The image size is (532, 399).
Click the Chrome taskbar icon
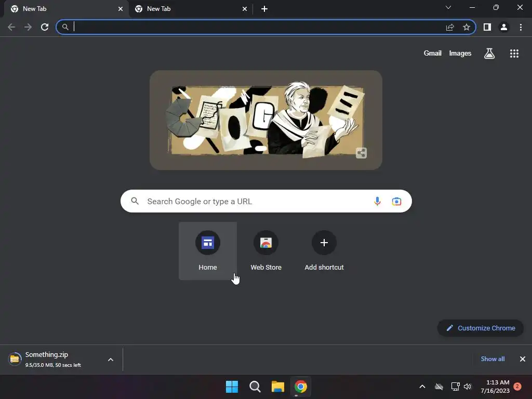[301, 387]
